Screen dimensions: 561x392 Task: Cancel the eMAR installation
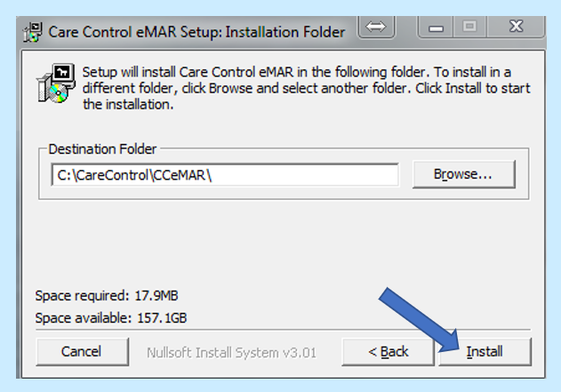click(82, 352)
